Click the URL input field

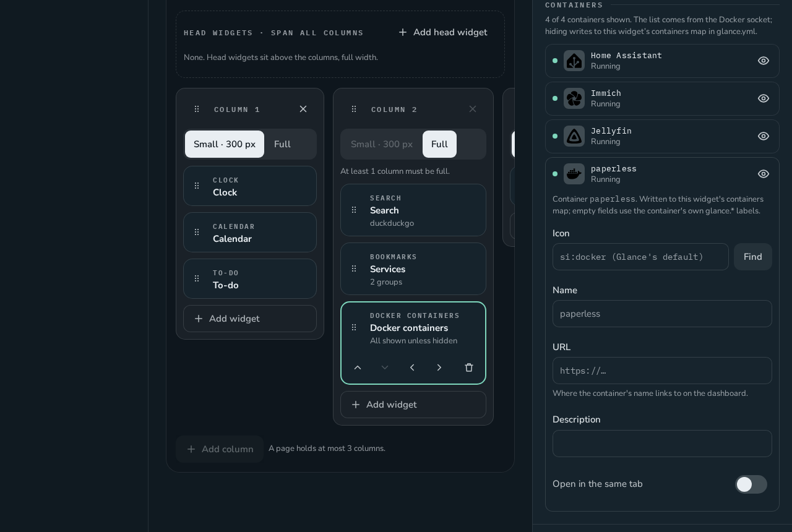pos(662,371)
